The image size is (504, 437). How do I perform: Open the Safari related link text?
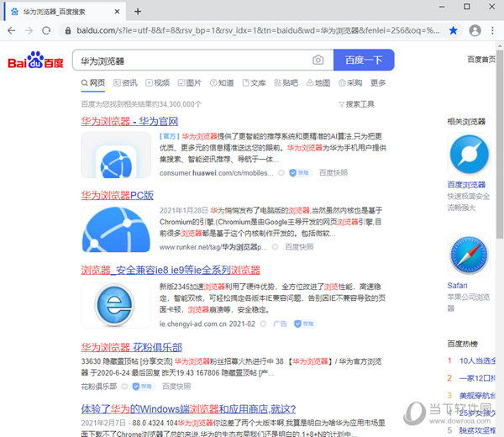457,286
